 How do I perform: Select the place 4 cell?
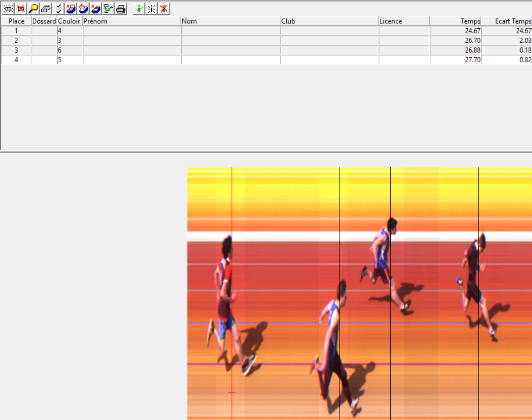[16, 60]
